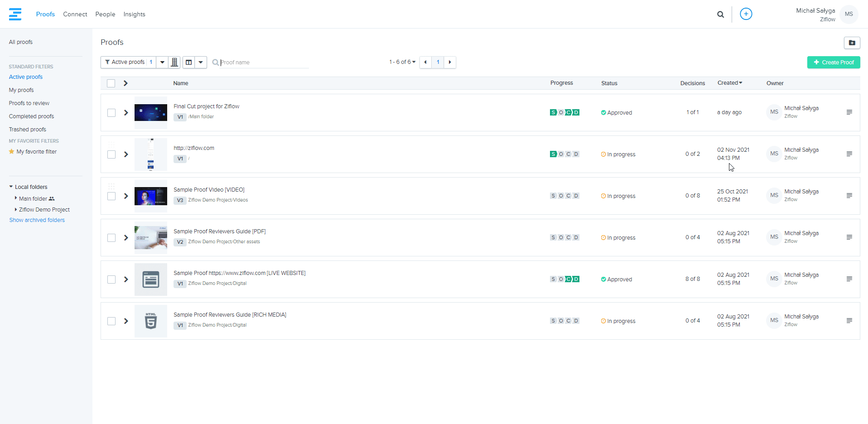Click the Proof name search field
Image resolution: width=868 pixels, height=424 pixels.
[x=263, y=63]
